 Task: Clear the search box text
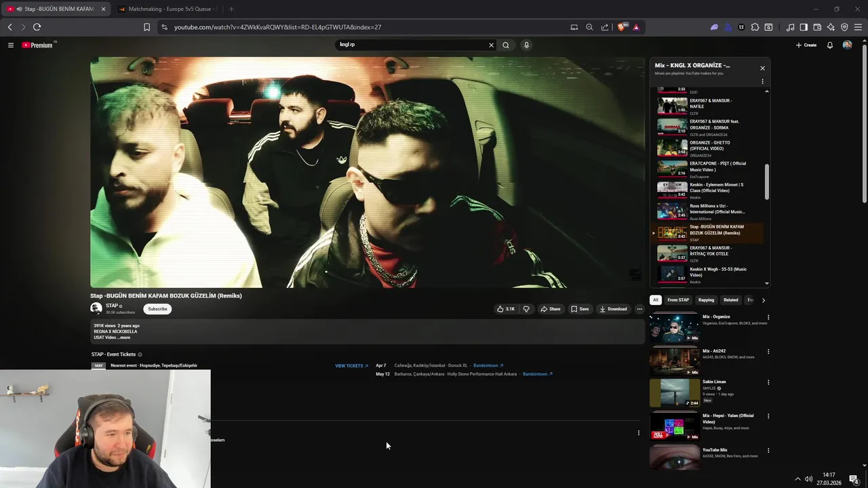coord(491,45)
